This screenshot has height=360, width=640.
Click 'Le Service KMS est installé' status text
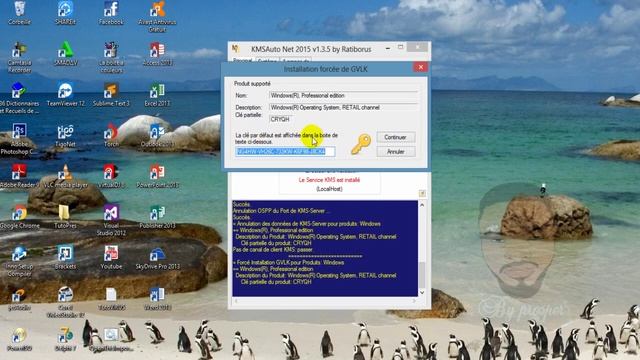click(x=329, y=180)
